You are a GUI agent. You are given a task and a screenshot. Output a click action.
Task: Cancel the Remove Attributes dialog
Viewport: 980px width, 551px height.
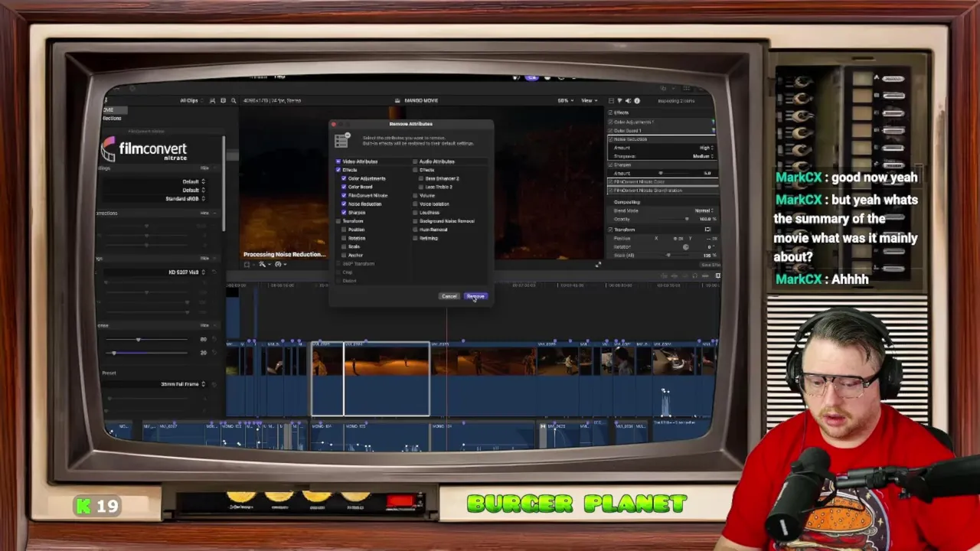(x=449, y=296)
